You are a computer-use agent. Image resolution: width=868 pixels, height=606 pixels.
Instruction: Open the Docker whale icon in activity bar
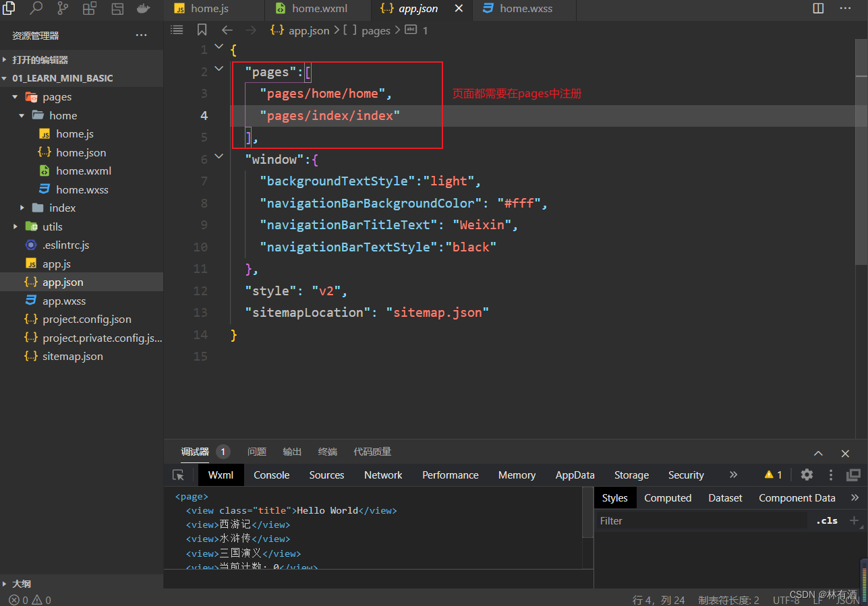tap(144, 9)
